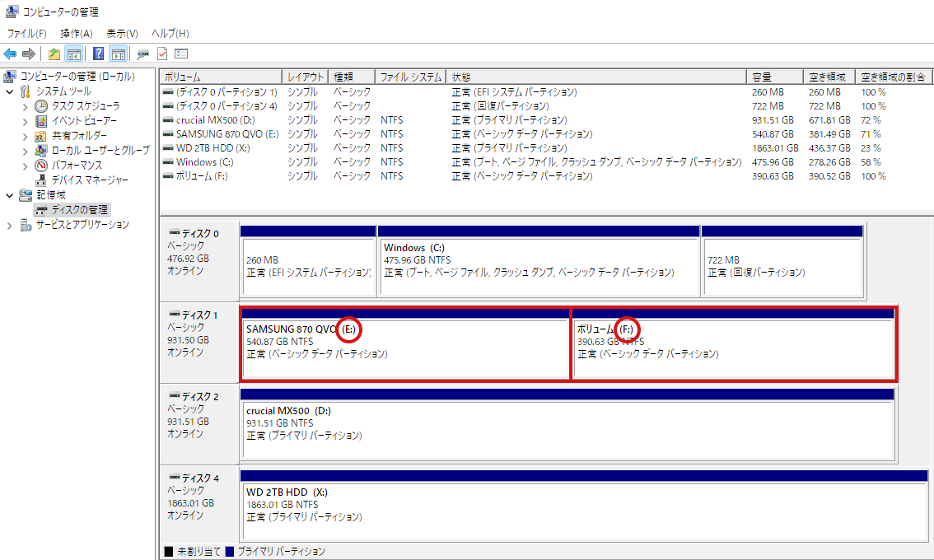The height and width of the screenshot is (560, 934).
Task: Select (ディスク 0 パーティション 1) list row
Action: [546, 92]
